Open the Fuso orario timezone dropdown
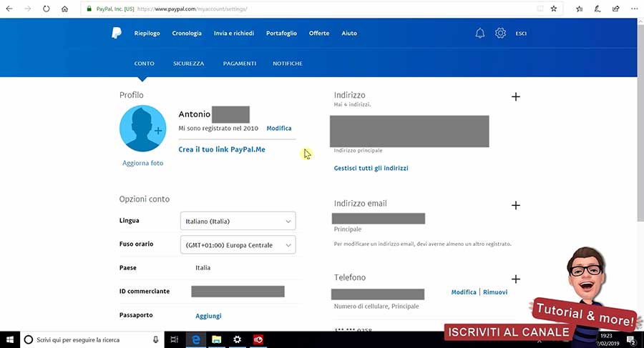Screen dimensions: 644x348 [x=238, y=244]
